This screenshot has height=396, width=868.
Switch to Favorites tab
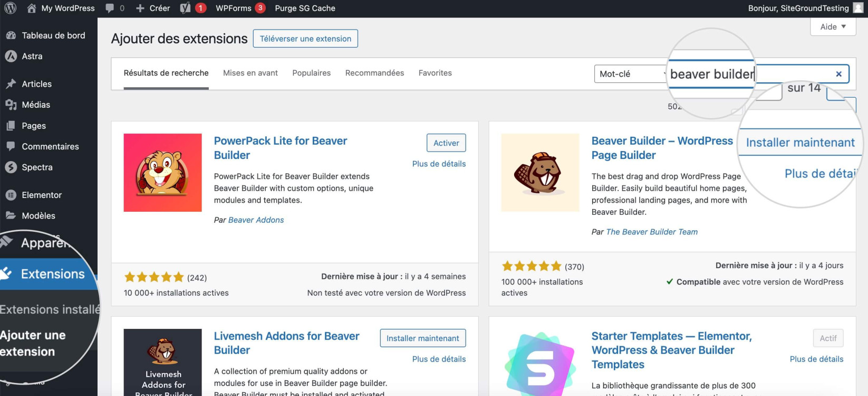[x=435, y=73]
